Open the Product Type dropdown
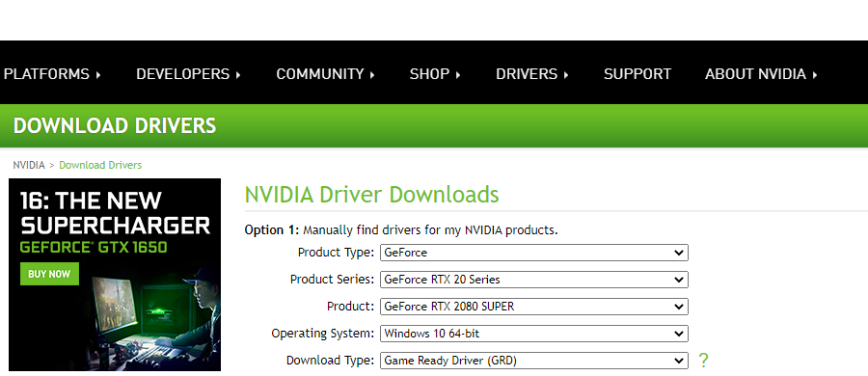Image resolution: width=868 pixels, height=376 pixels. [533, 253]
